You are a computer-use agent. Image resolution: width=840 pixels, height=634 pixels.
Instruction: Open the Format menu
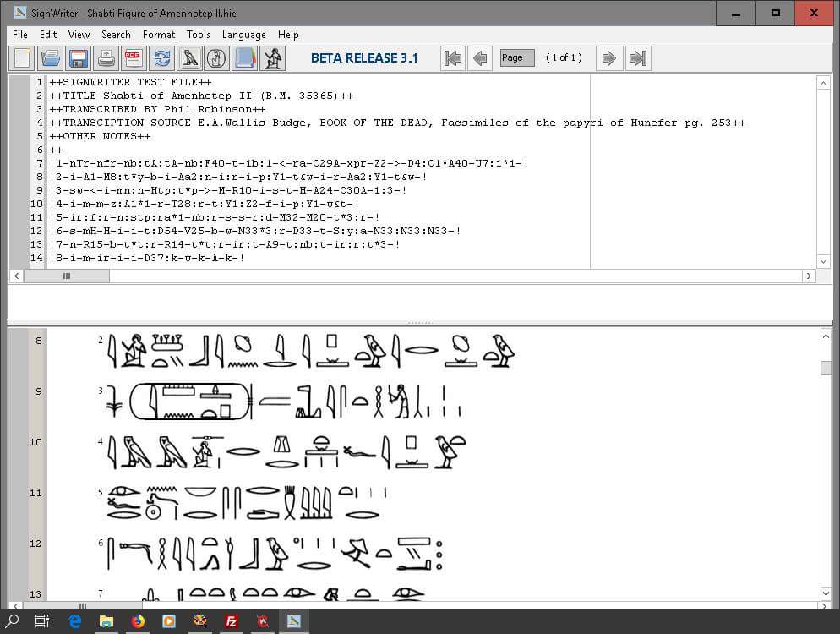[x=159, y=35]
